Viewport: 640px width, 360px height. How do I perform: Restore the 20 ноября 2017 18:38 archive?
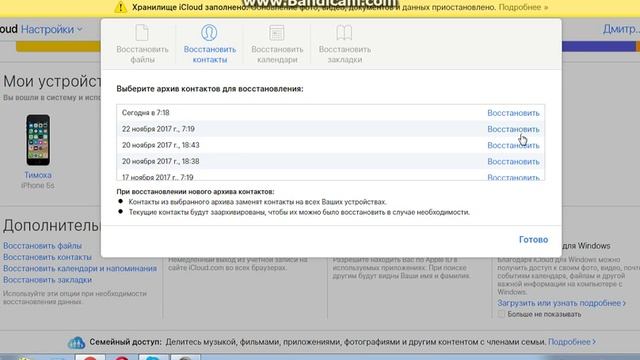513,162
